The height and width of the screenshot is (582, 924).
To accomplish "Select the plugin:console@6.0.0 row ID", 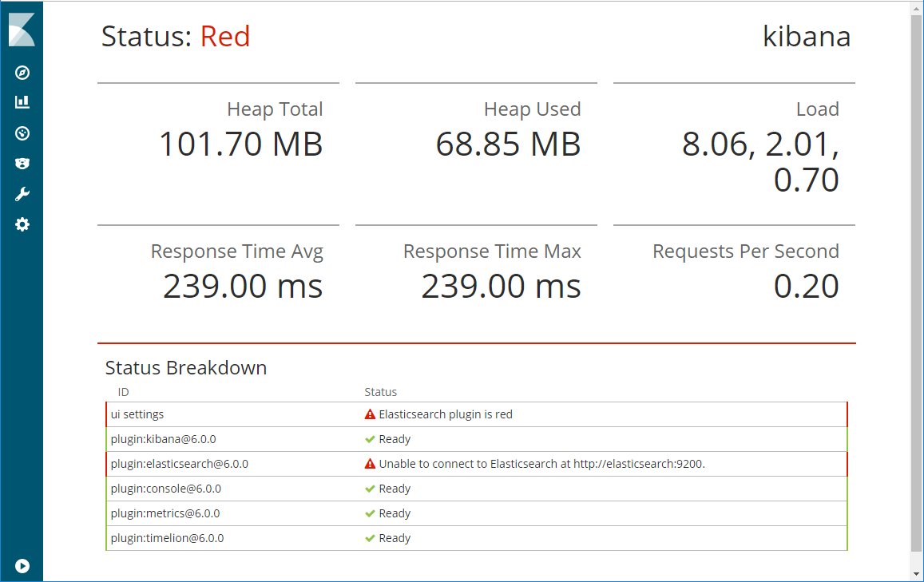I will [166, 489].
